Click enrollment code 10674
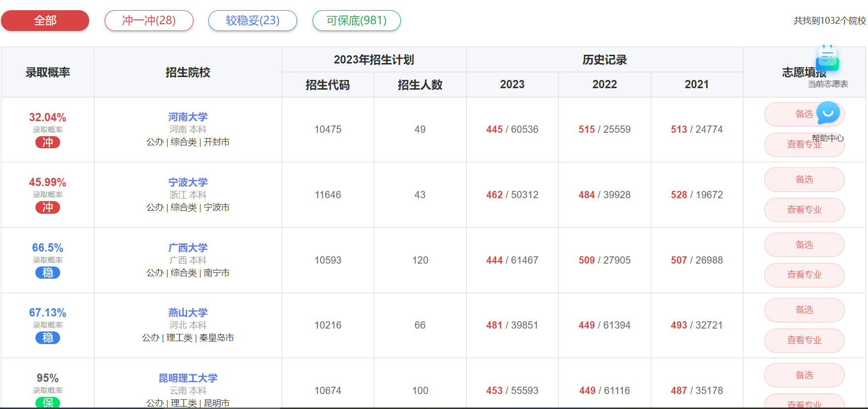The width and height of the screenshot is (868, 409). tap(328, 391)
